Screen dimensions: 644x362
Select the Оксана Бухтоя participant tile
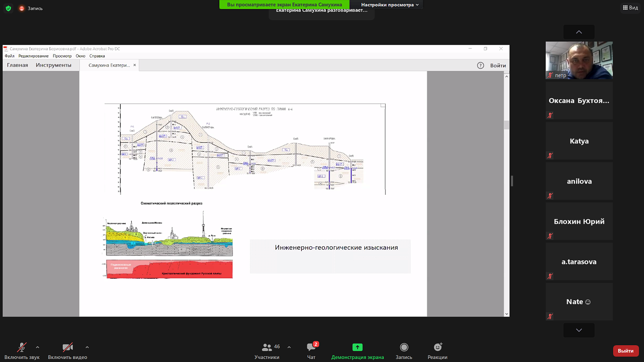tap(579, 101)
